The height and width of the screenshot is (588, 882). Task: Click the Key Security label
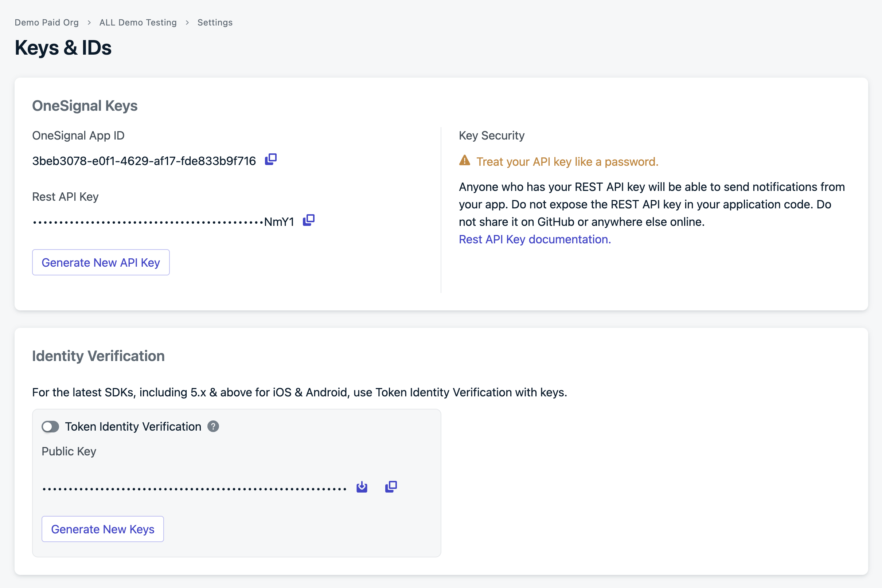click(491, 136)
